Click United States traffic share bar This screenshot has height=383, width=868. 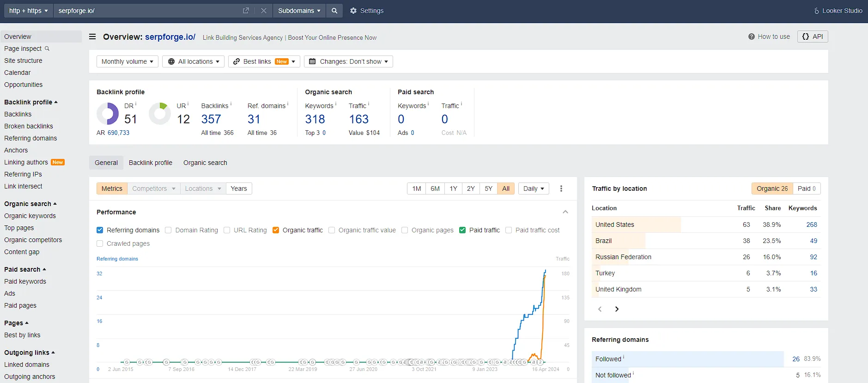[636, 225]
